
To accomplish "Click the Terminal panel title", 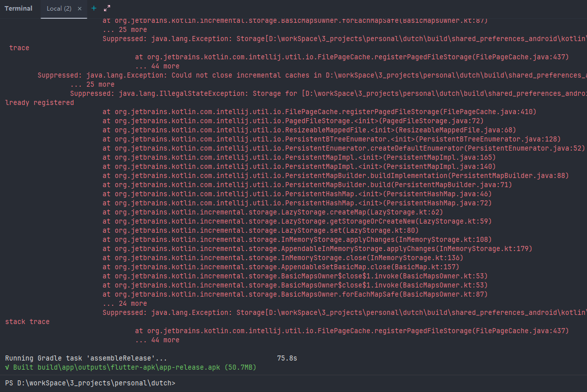I will coord(18,9).
